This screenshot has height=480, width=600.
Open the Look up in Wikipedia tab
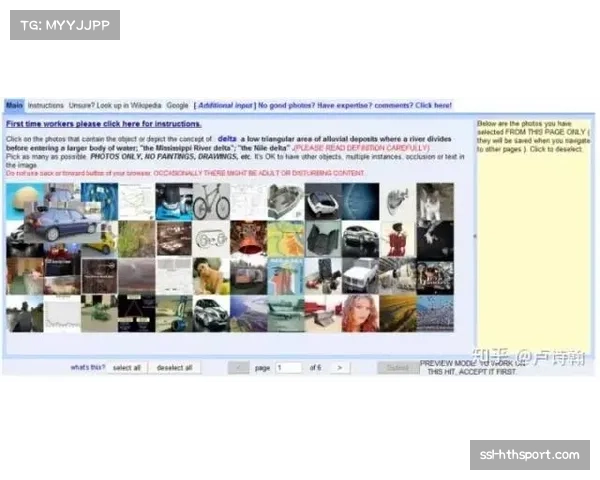click(x=115, y=105)
